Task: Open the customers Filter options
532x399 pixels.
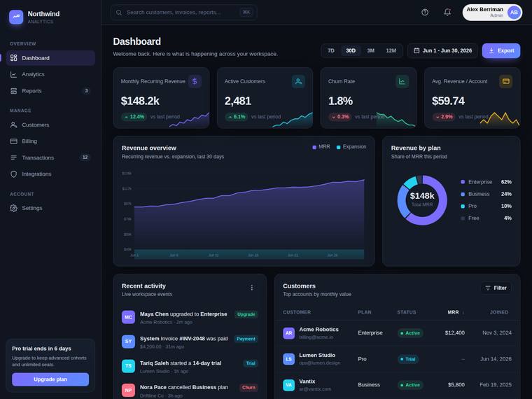Action: click(x=496, y=288)
